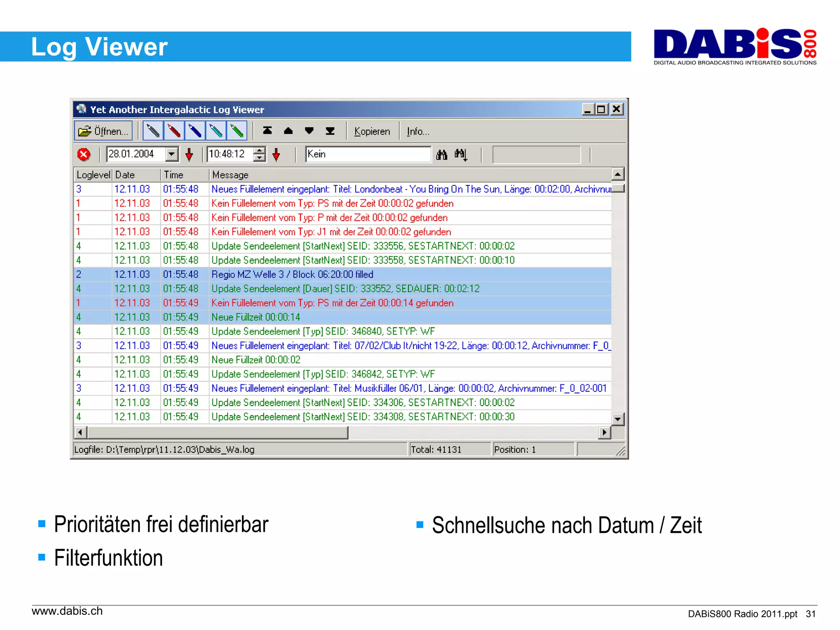Open the Info dialog
The width and height of the screenshot is (840, 630).
[x=418, y=131]
